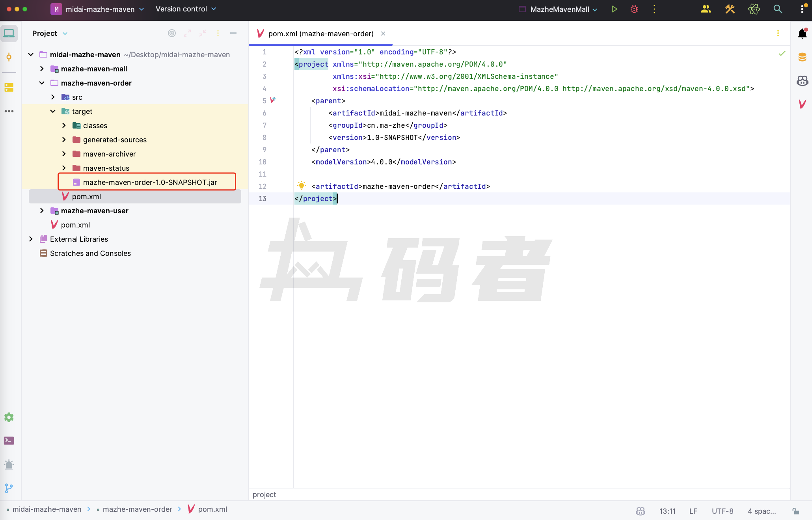Image resolution: width=812 pixels, height=520 pixels.
Task: Toggle the Project tool window button
Action: (9, 34)
